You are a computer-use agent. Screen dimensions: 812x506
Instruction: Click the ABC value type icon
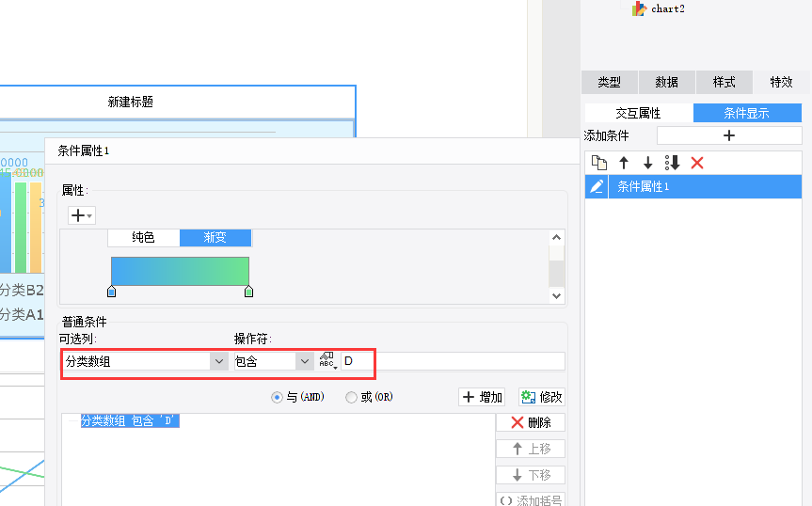tap(327, 360)
